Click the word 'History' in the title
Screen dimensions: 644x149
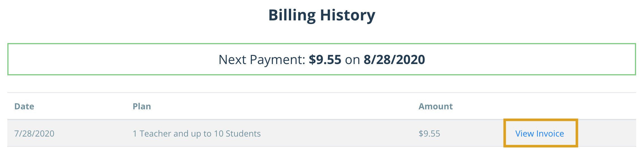[348, 15]
